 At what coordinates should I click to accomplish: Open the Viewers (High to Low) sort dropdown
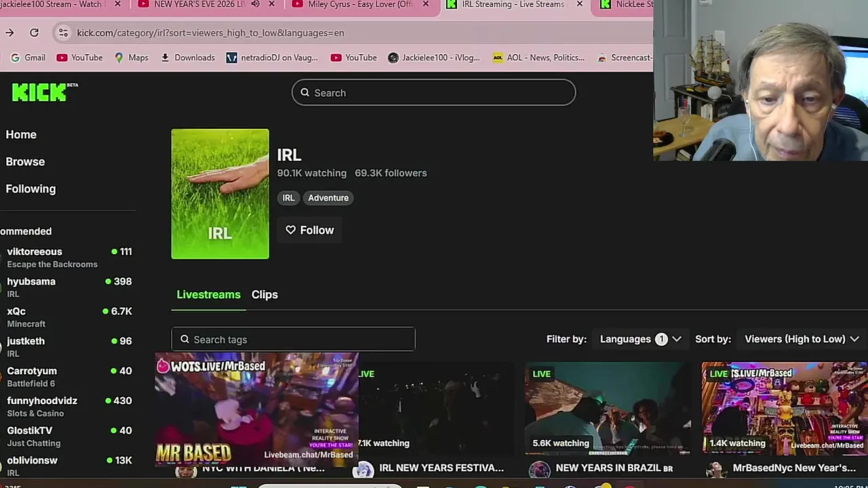coord(802,339)
